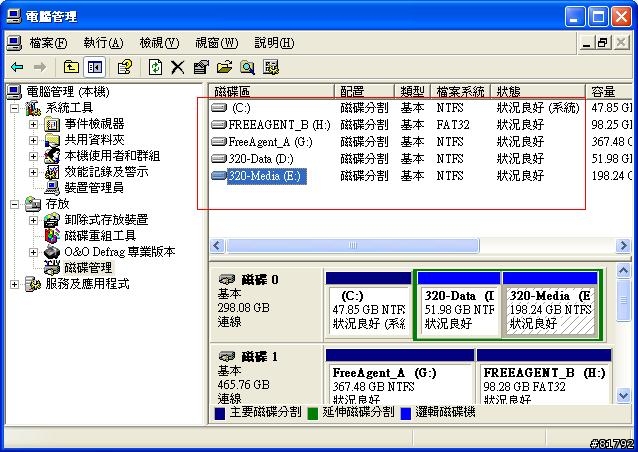Click the Forward arrow toolbar icon
Viewport: 638px width, 452px height.
[x=39, y=67]
